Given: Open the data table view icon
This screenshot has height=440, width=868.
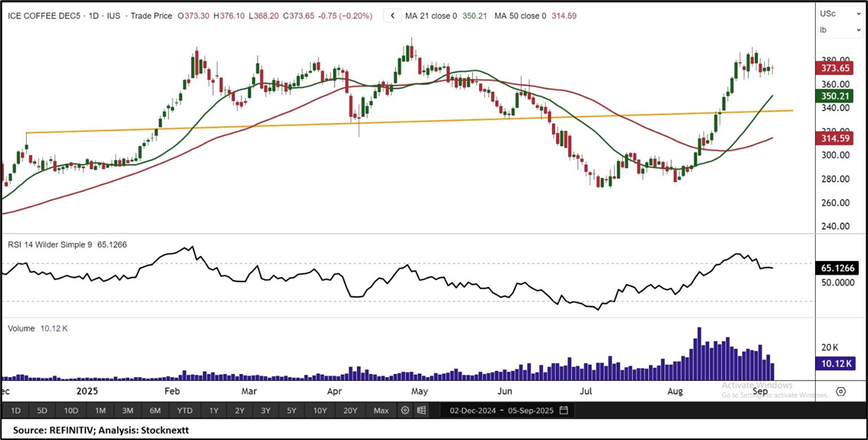Looking at the screenshot, I should [x=421, y=411].
